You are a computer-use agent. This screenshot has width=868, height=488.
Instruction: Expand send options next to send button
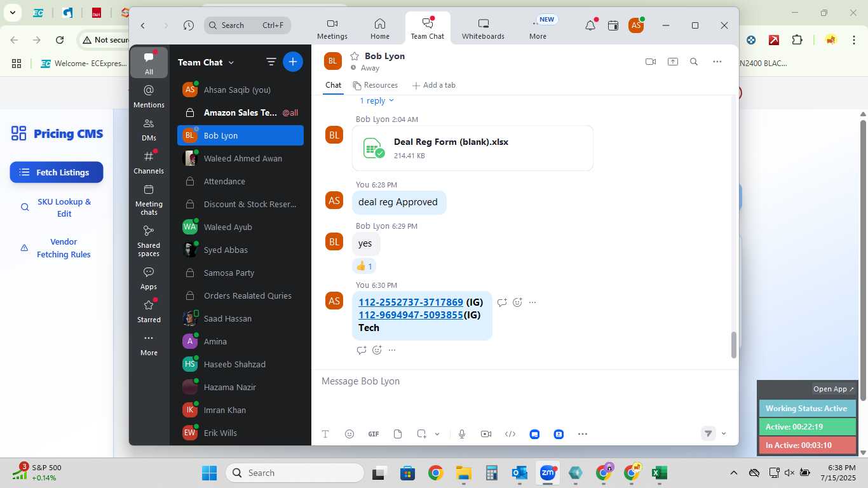tap(724, 433)
